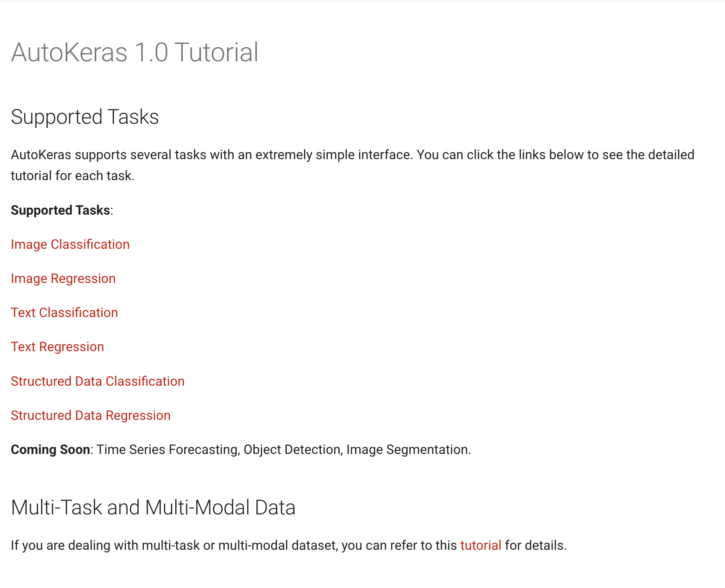Click the 'Multi-Task and Multi-Modal Data' heading
Viewport: 725px width, 588px height.
click(x=153, y=507)
